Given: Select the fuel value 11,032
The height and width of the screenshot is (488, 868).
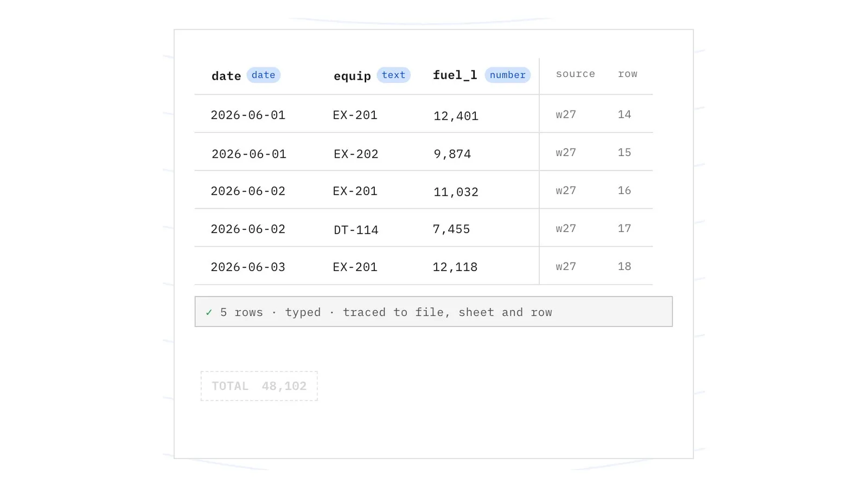Looking at the screenshot, I should pos(456,192).
